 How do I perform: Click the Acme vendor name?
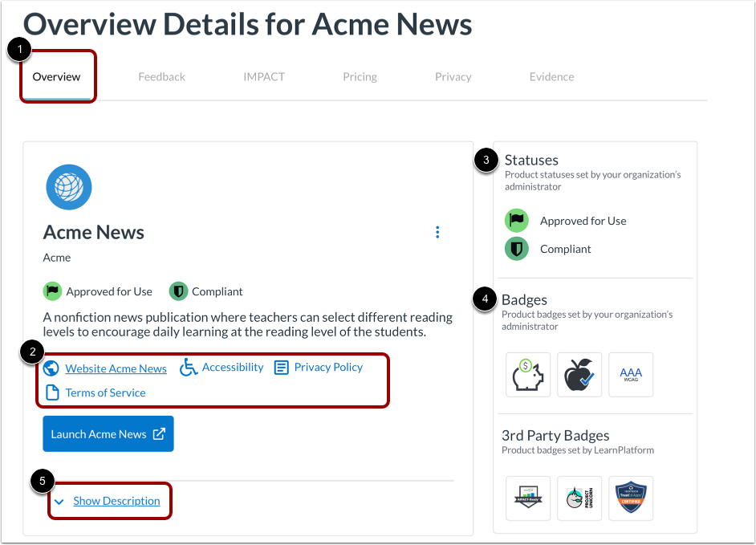coord(57,258)
